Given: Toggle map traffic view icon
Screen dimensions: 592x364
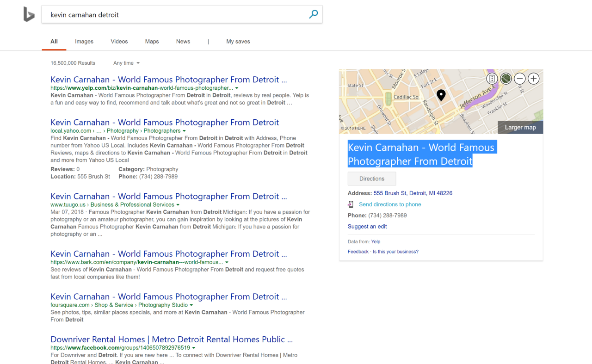Looking at the screenshot, I should pos(492,79).
